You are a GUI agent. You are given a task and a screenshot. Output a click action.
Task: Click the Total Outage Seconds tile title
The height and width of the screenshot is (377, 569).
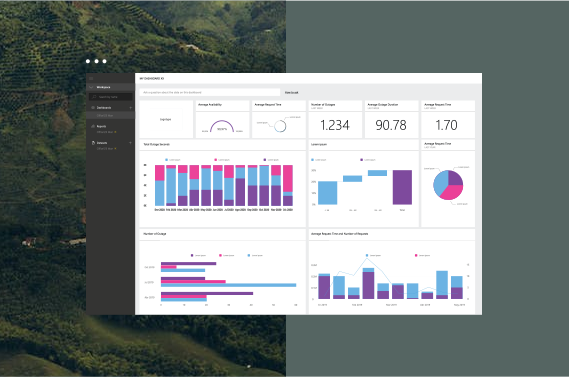pos(156,144)
